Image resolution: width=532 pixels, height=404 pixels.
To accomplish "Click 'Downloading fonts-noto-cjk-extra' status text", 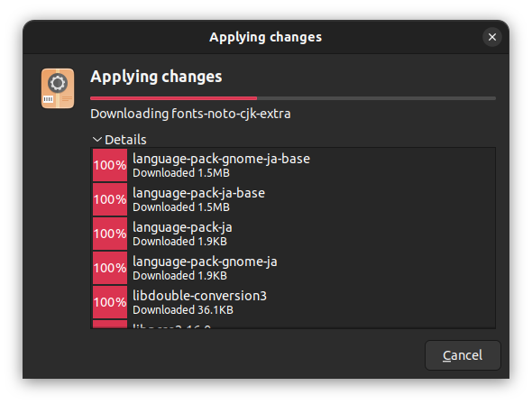I will tap(190, 114).
